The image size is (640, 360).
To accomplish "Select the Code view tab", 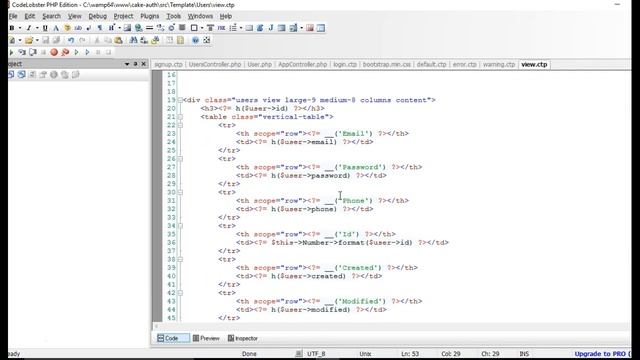I will point(172,338).
